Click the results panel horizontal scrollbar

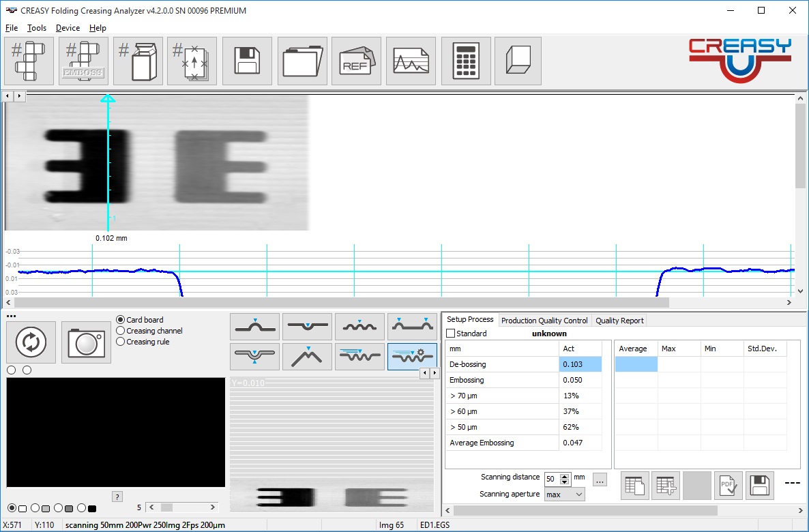tap(585, 510)
